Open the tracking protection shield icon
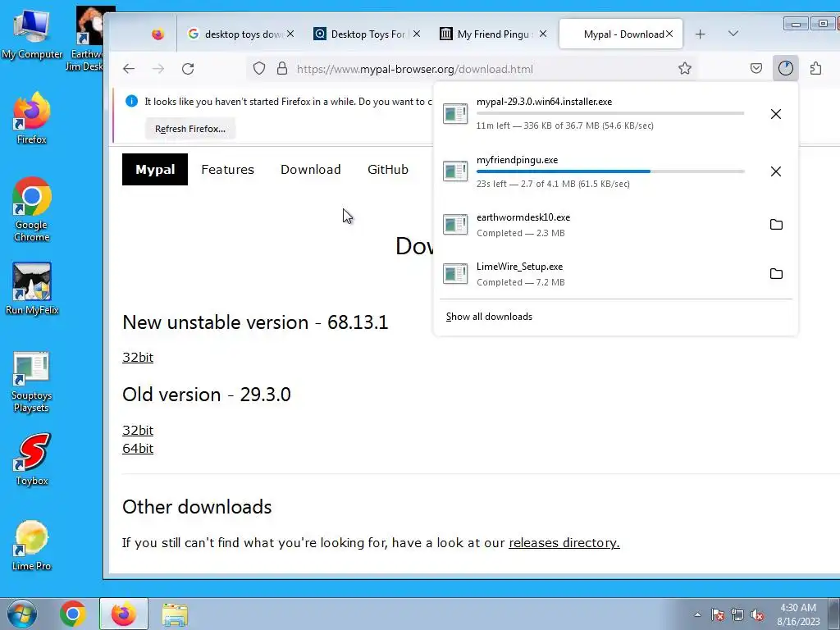840x630 pixels. [259, 69]
